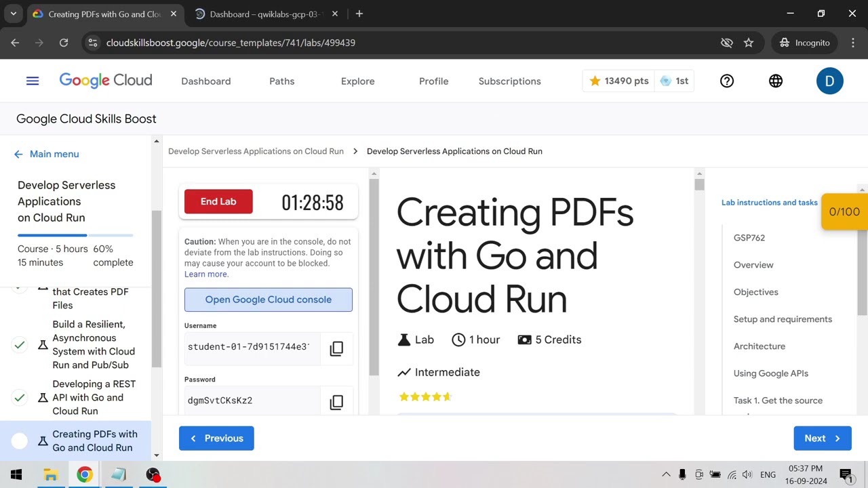The width and height of the screenshot is (868, 488).
Task: Click the address bar URL
Action: tap(231, 43)
